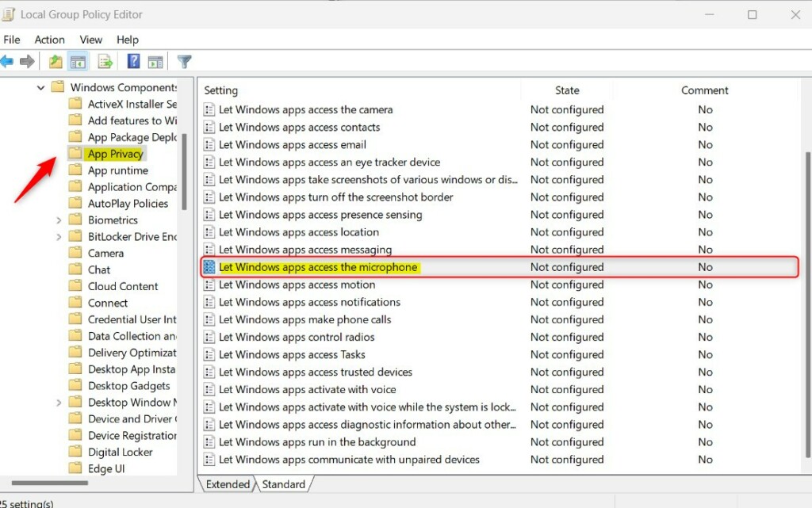The image size is (812, 508).
Task: Click the tree pane vertical scrollbar
Action: (184, 172)
